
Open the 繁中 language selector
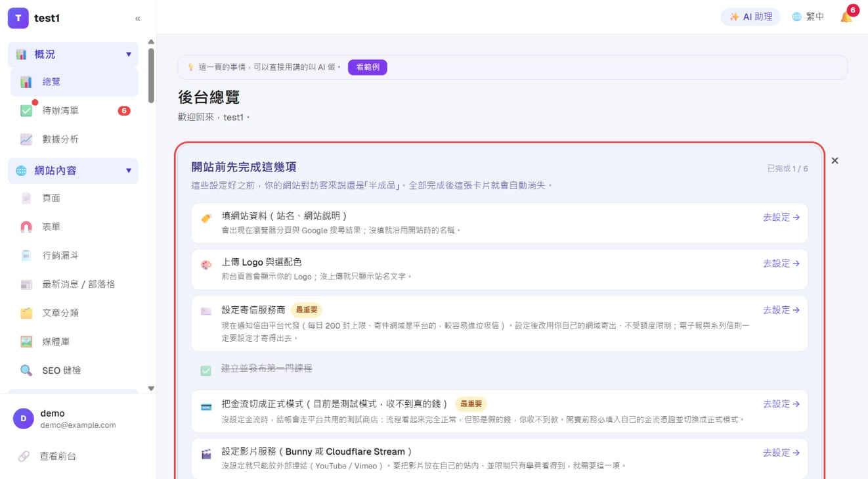coord(808,17)
